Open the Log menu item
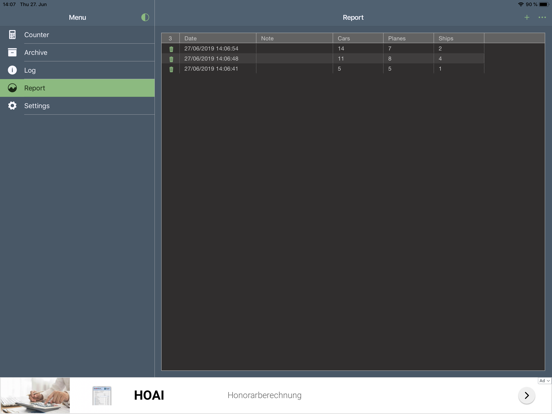The height and width of the screenshot is (414, 552). click(77, 70)
